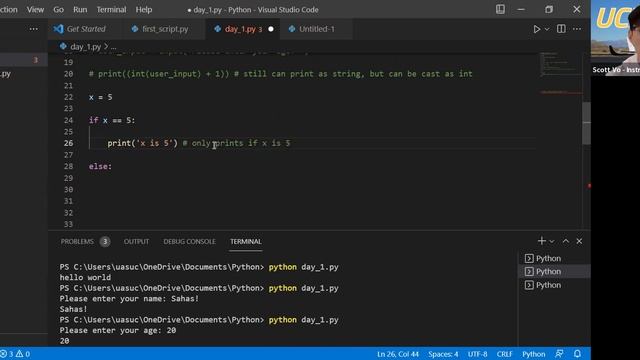640x360 pixels.
Task: Open editor More Actions ellipsis
Action: point(577,29)
